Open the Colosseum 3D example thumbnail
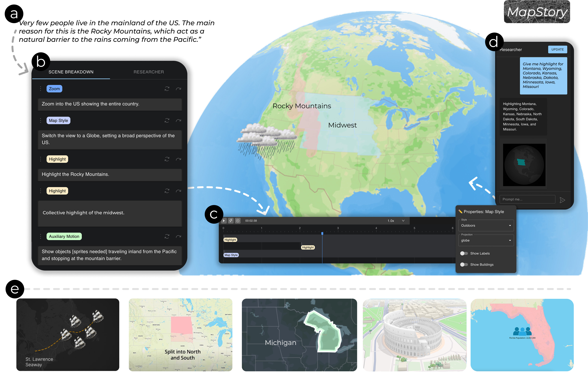 coord(414,335)
